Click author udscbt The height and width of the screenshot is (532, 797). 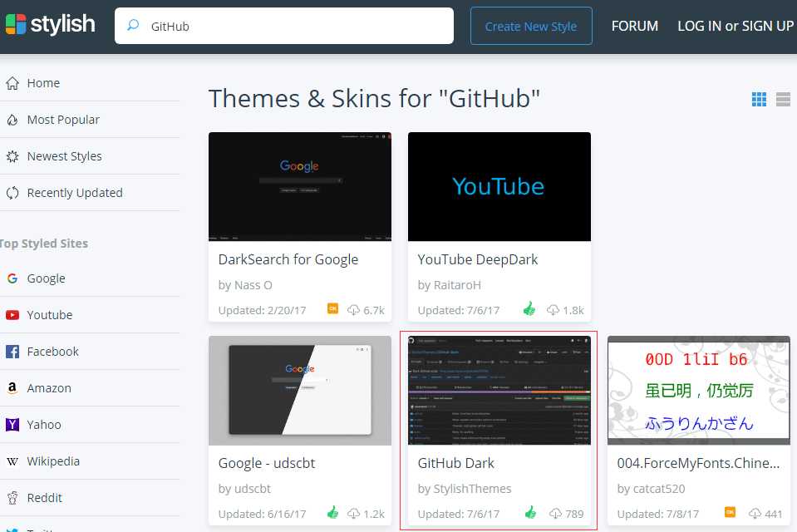[252, 489]
